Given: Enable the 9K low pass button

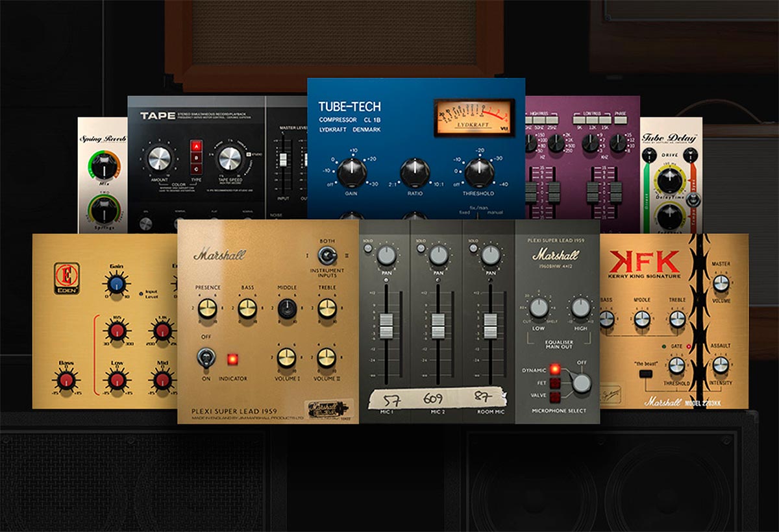Looking at the screenshot, I should [578, 121].
